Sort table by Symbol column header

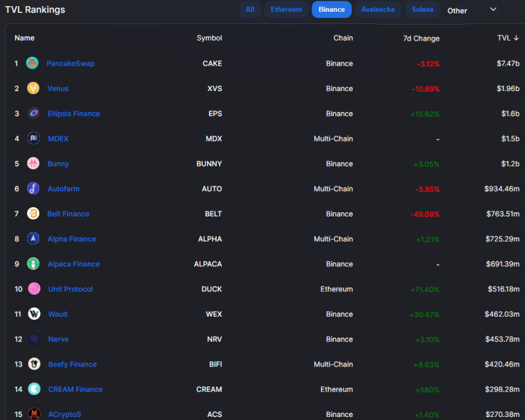[209, 38]
